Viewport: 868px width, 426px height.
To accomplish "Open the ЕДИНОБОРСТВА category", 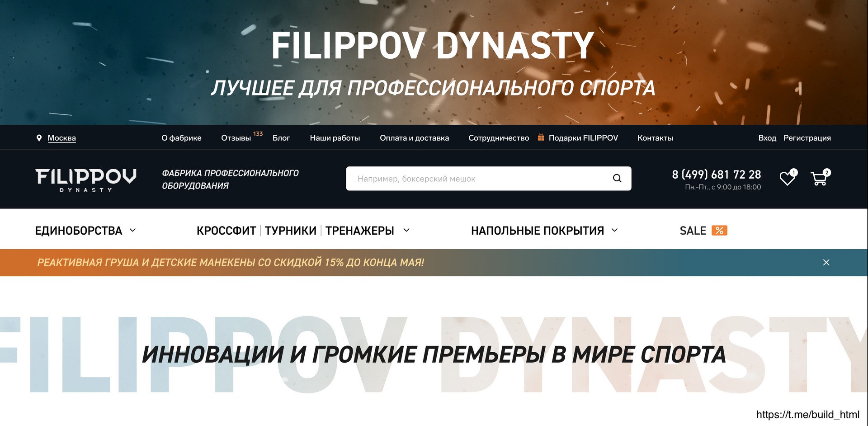I will click(x=79, y=231).
